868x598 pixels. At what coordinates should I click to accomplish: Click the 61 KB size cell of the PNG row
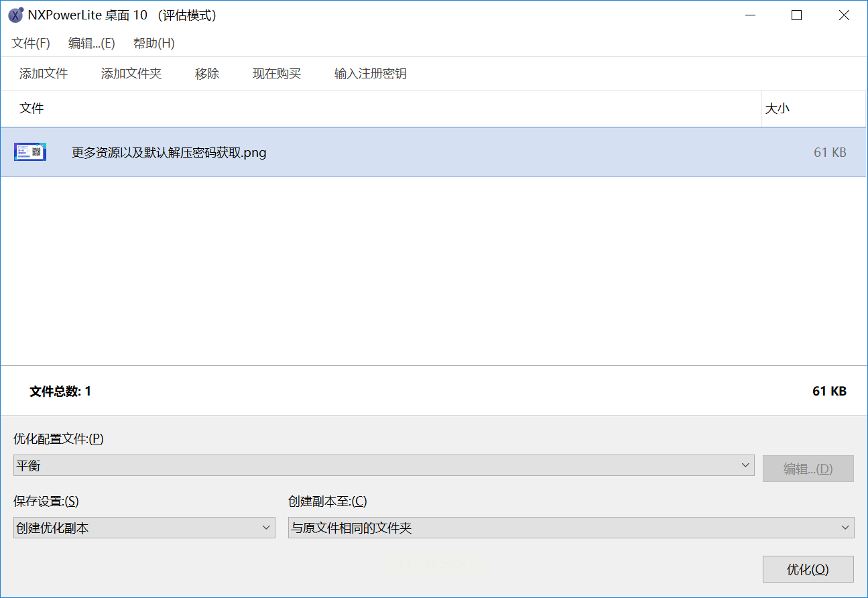(x=830, y=153)
